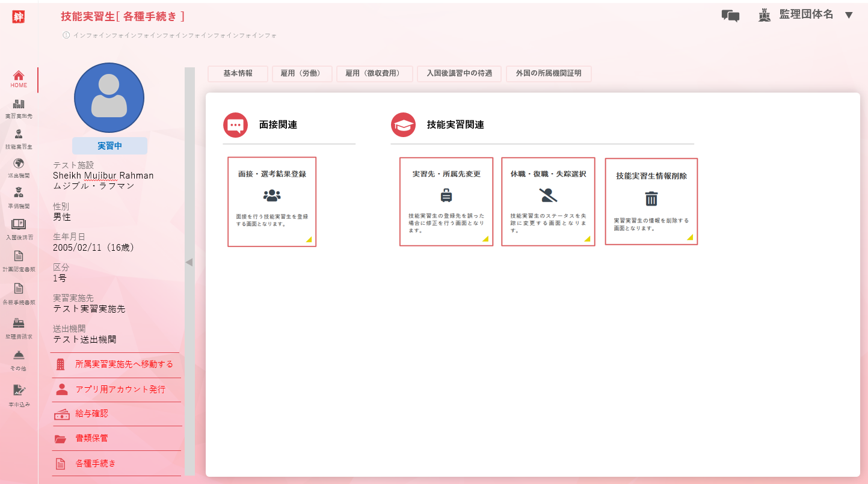Open 送出機関 globe icon in sidebar

(x=19, y=167)
